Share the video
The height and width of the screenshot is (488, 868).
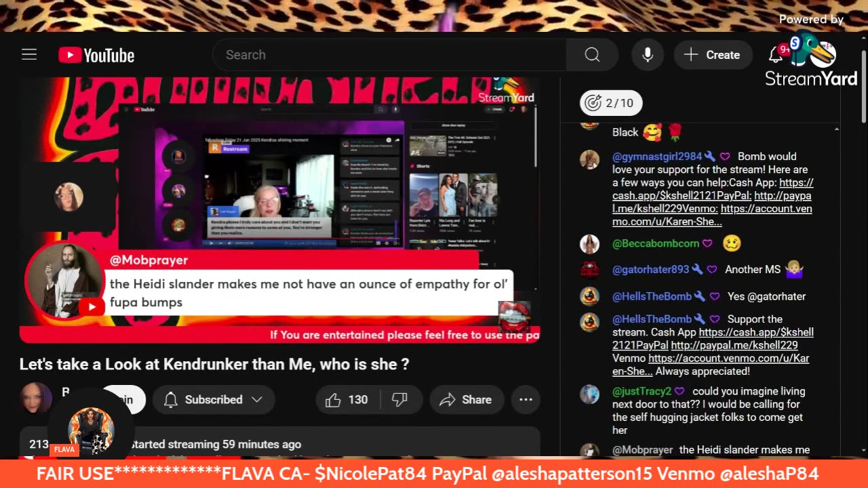click(x=466, y=400)
